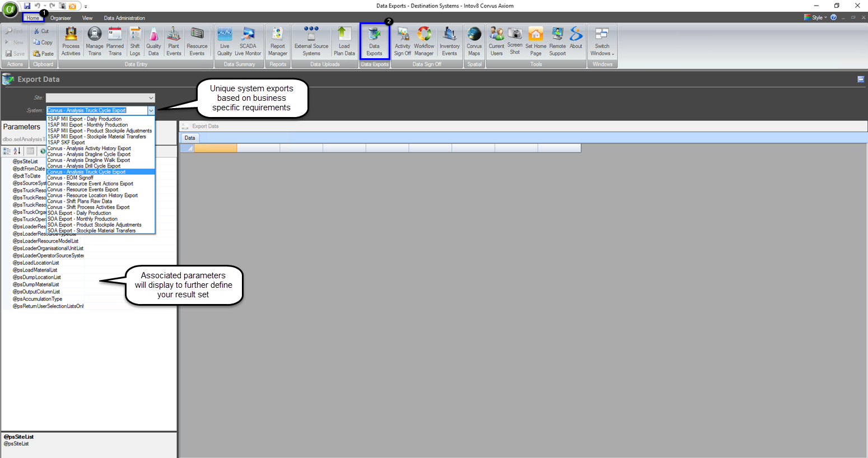Click the Copy button in Clipboard
The image size is (868, 458).
[x=43, y=43]
